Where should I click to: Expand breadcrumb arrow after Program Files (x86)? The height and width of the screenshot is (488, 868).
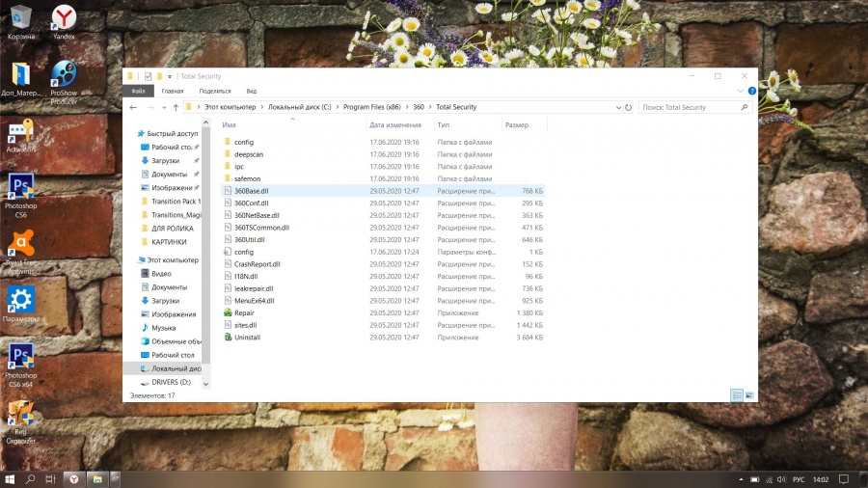click(x=407, y=107)
